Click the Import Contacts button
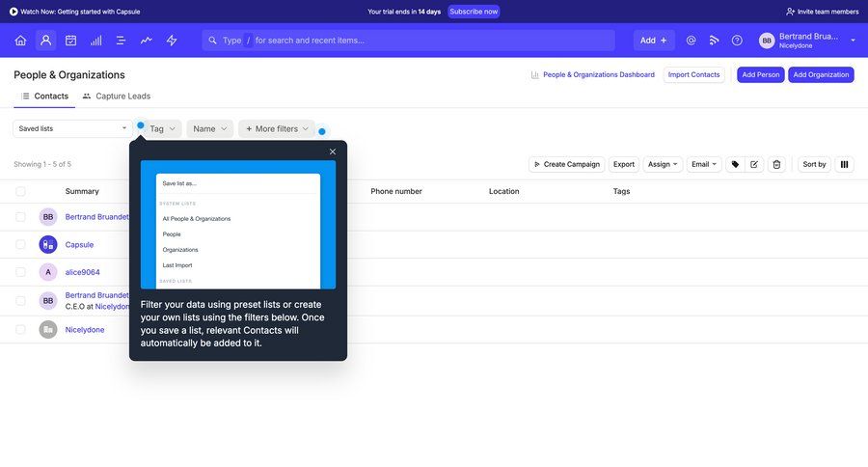 coord(693,75)
